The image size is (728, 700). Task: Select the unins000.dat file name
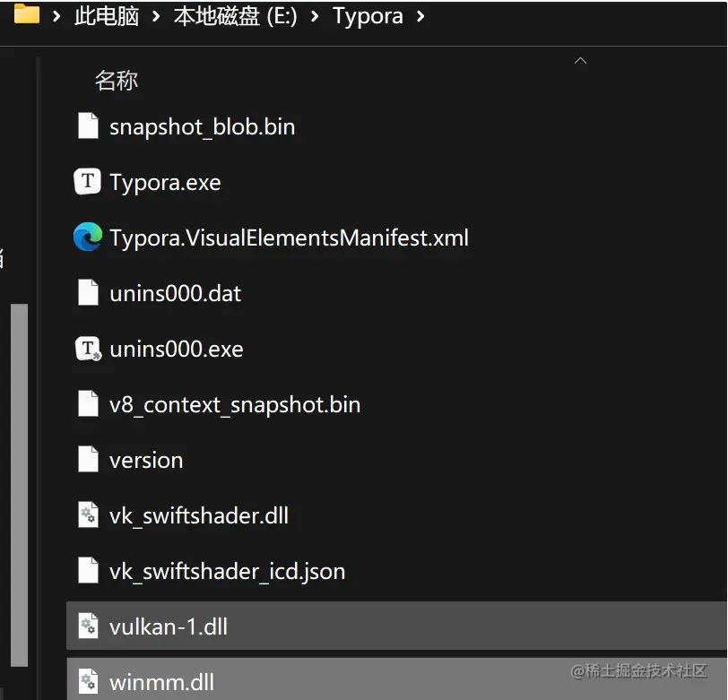pos(175,293)
